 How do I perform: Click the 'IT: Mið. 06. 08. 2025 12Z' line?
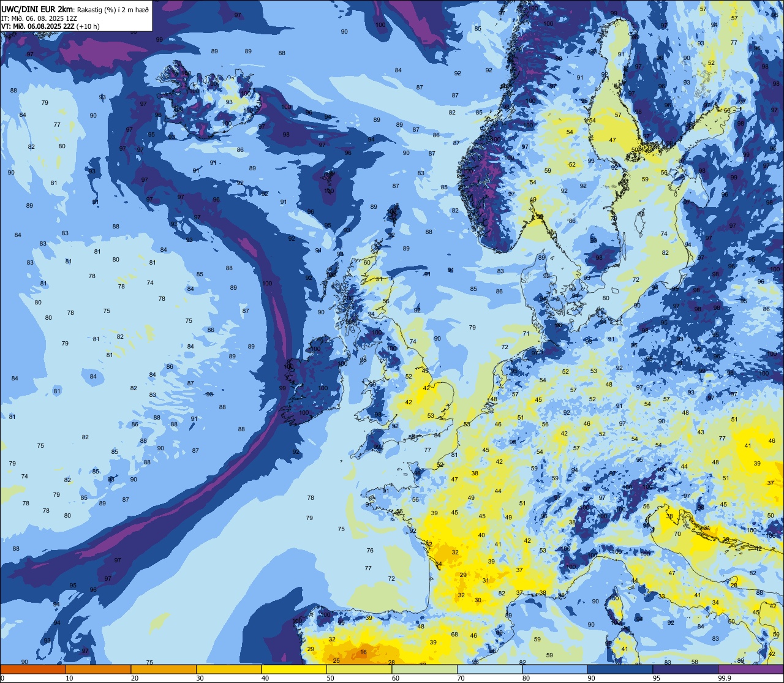point(39,18)
